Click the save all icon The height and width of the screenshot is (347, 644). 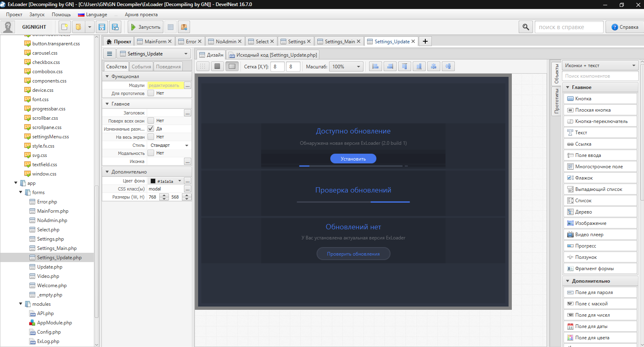click(115, 27)
